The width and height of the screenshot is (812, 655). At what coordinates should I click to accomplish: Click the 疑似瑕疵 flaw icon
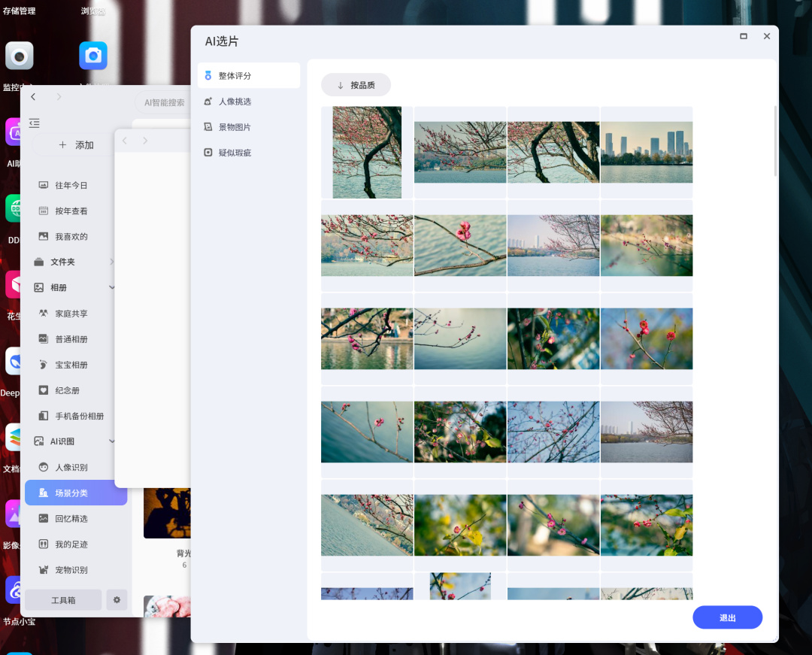click(208, 153)
